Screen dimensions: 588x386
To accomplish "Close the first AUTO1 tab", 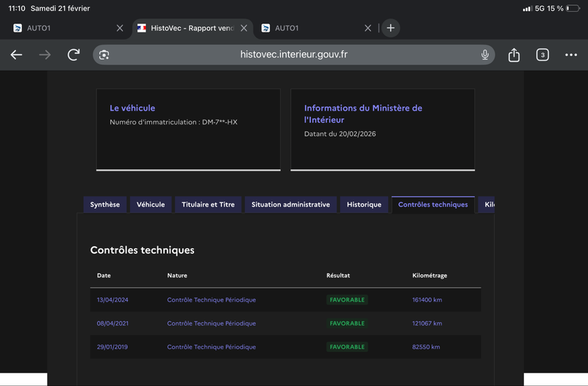I will tap(120, 28).
